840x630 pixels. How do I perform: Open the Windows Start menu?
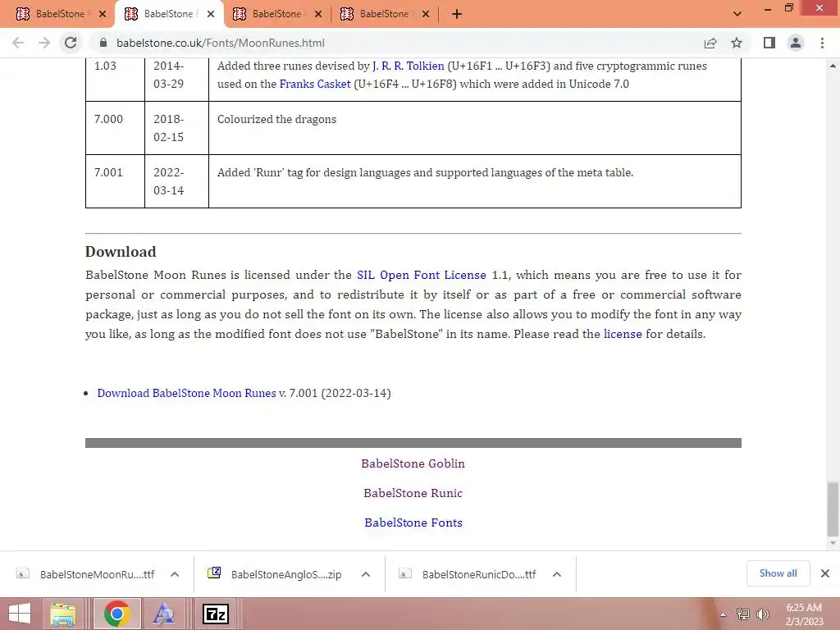click(x=20, y=614)
